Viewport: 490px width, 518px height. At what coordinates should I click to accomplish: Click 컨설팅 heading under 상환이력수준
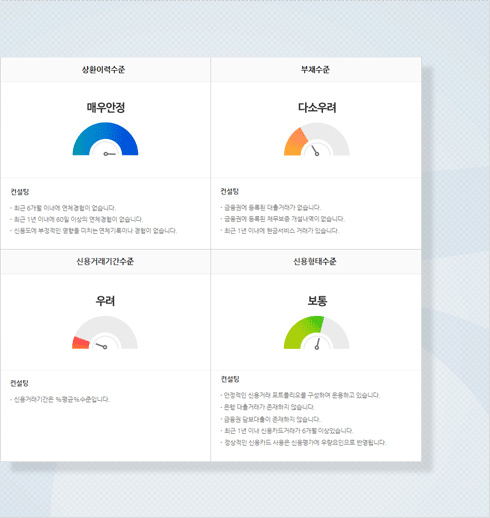20,192
